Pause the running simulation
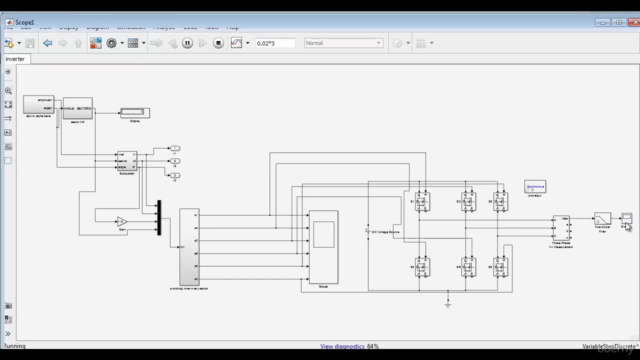 (x=187, y=43)
